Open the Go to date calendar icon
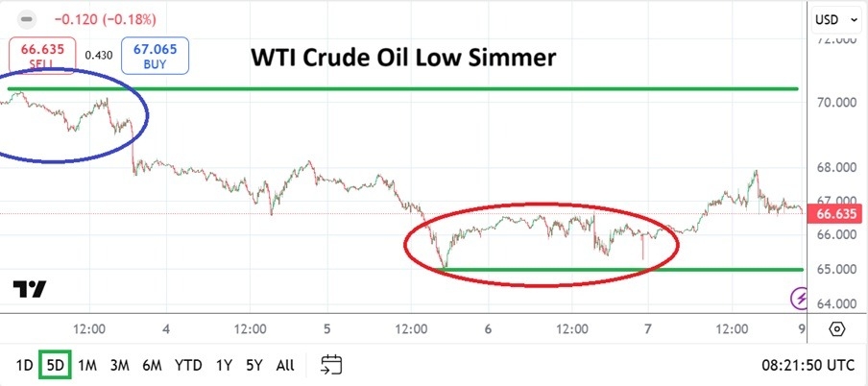 (332, 365)
